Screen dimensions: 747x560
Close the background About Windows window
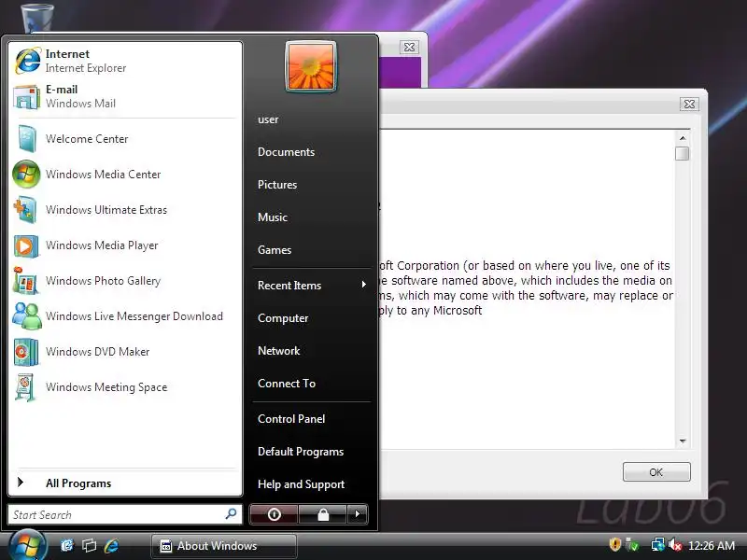[x=409, y=48]
